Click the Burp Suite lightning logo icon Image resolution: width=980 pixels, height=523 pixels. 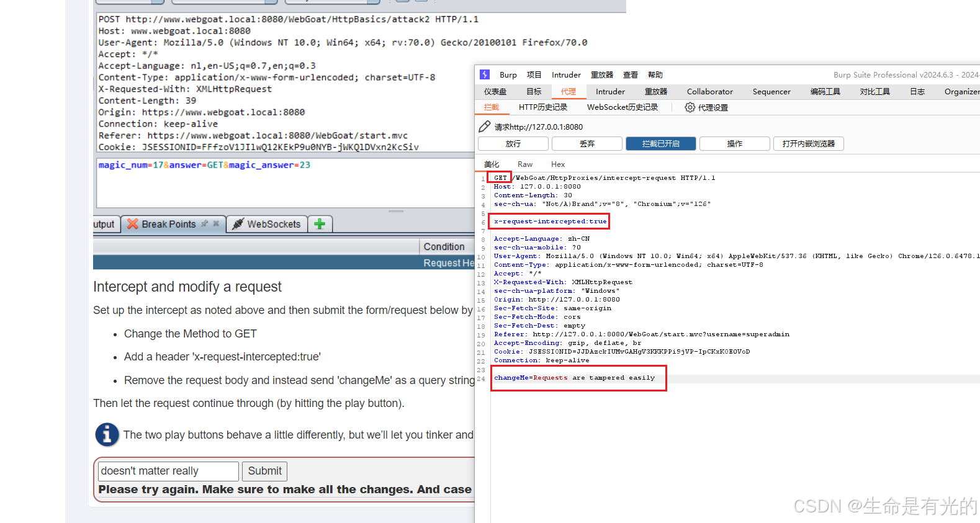[485, 74]
